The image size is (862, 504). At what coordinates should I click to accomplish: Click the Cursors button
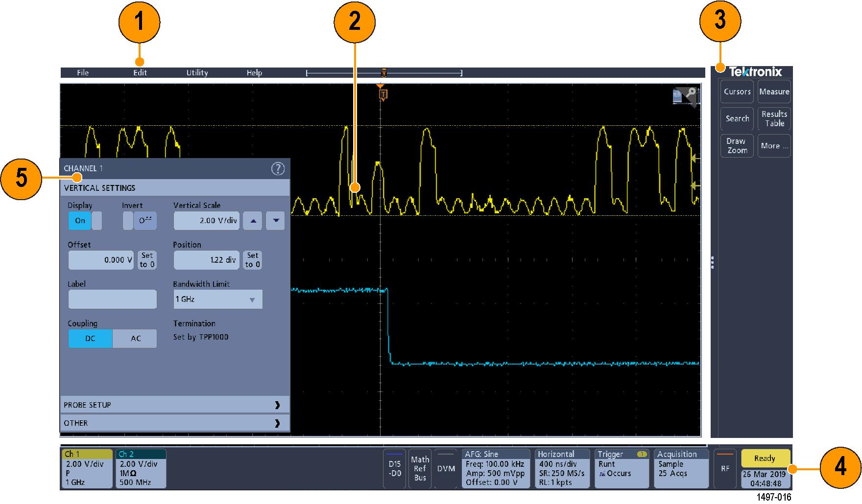737,92
